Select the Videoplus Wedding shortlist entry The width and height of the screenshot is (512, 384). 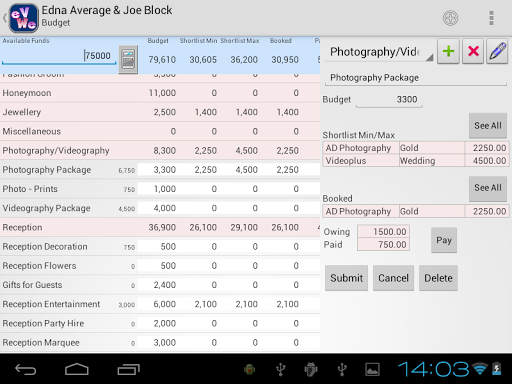tap(416, 161)
